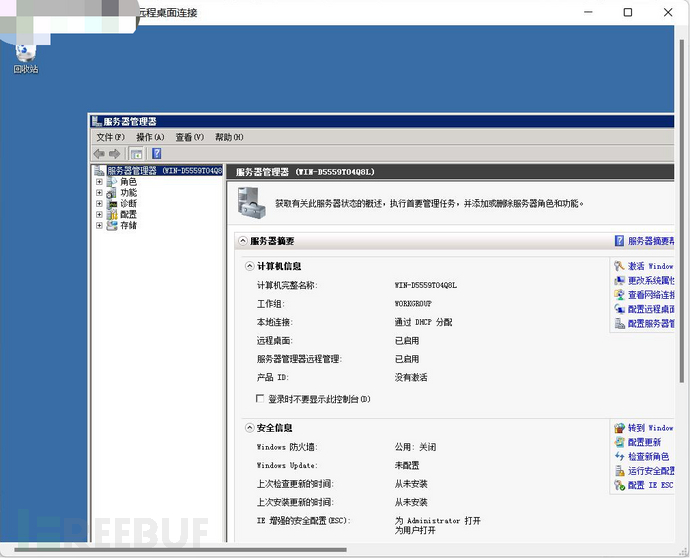690x558 pixels.
Task: Expand the 配置 tree node
Action: click(x=99, y=215)
